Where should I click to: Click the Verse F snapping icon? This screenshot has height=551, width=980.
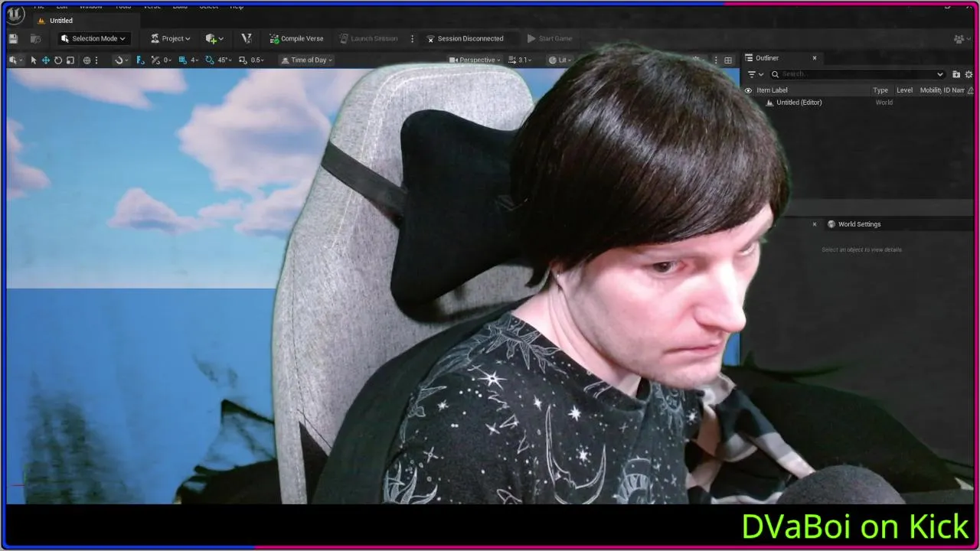[x=140, y=60]
